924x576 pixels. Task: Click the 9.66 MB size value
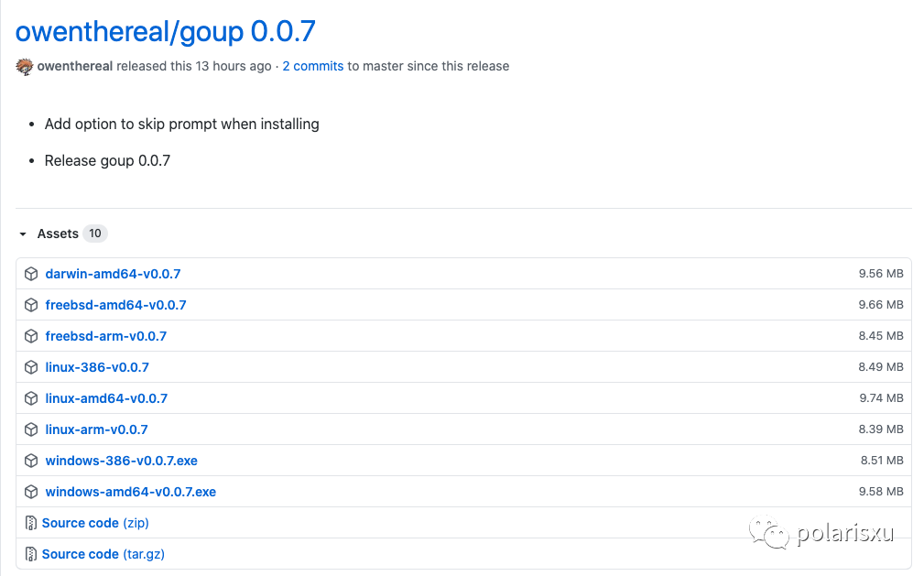click(x=881, y=305)
